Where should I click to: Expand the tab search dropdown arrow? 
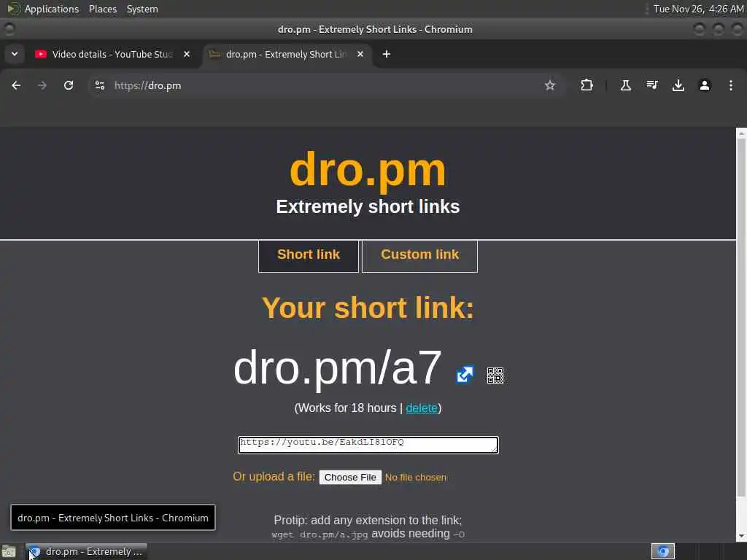click(x=15, y=54)
